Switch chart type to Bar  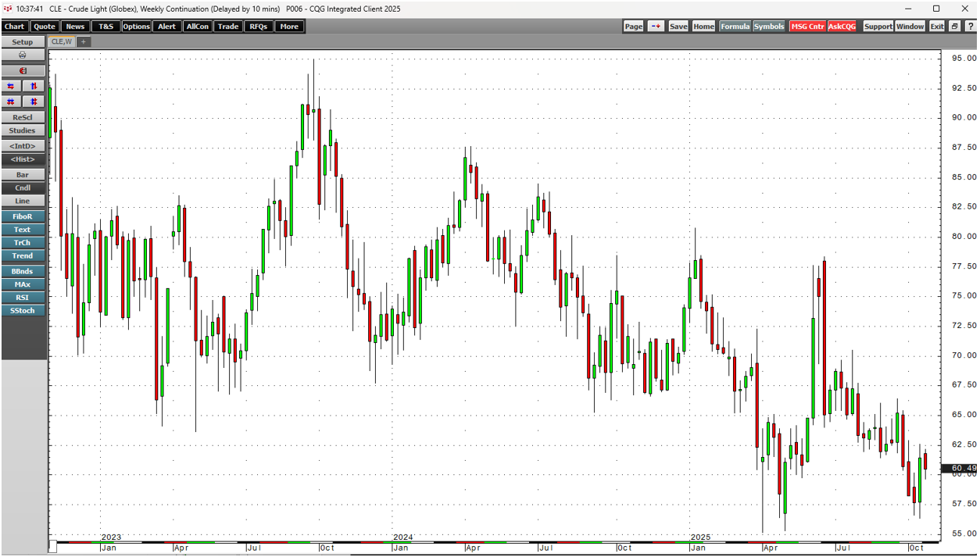tap(23, 175)
